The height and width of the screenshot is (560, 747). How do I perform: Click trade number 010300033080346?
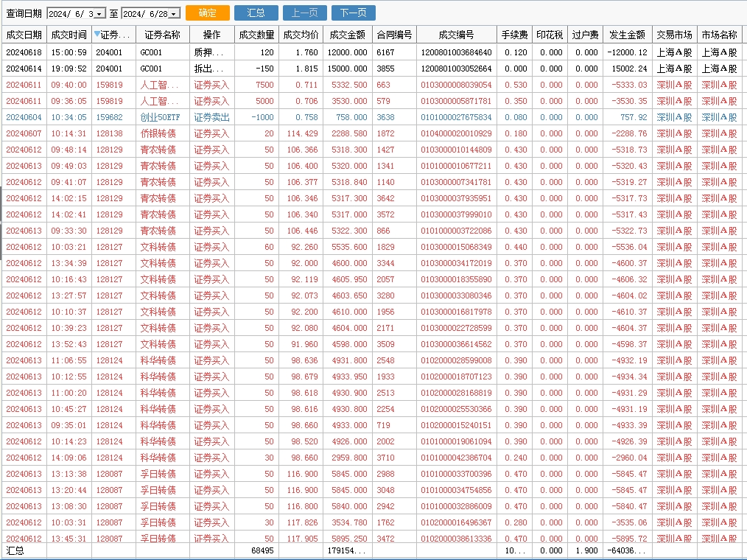tap(456, 295)
